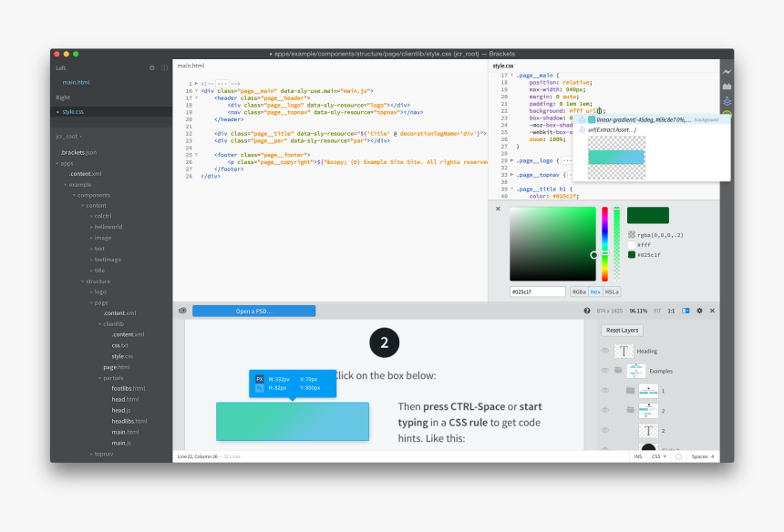Screen dimensions: 784x532
Task: Click the main.html editor pane title
Action: tap(191, 66)
